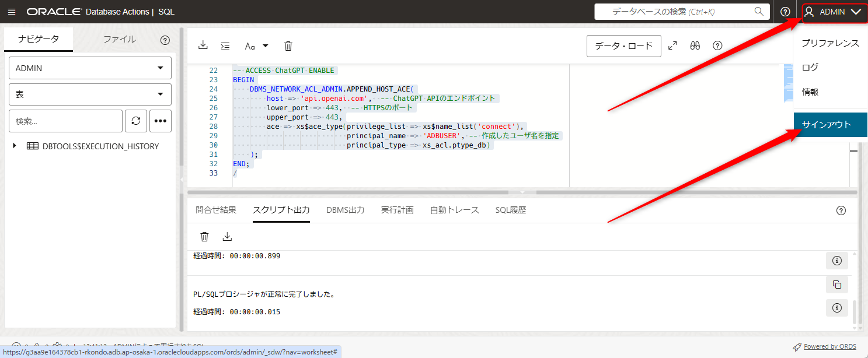Open the ADMIN schema dropdown
Viewport: 868px width, 358px height.
pos(90,68)
